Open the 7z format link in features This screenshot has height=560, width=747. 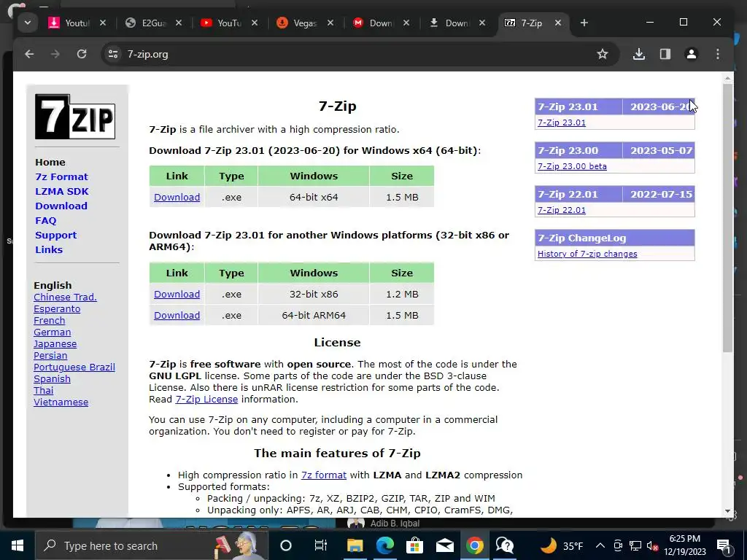coord(324,475)
